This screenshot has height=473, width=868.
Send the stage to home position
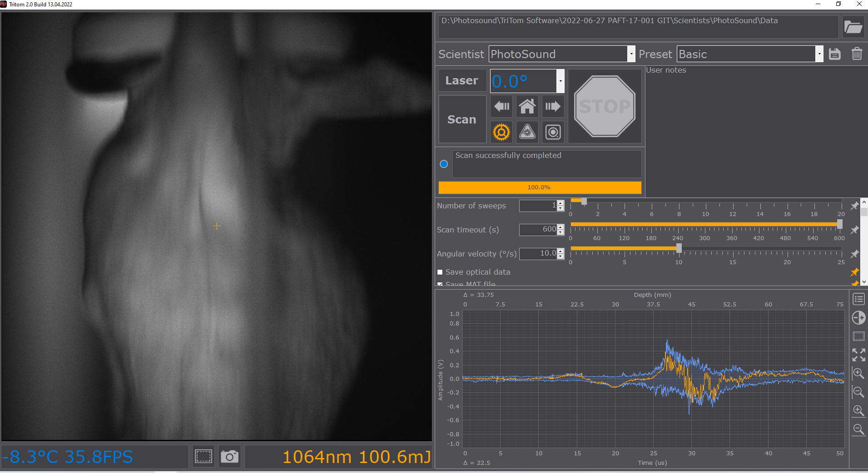[x=527, y=107]
